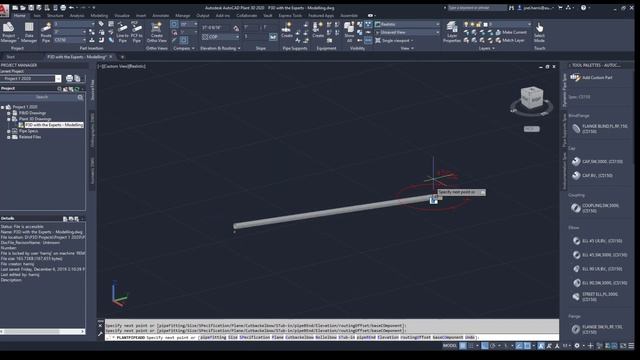
Task: Click the elevation value input field
Action: click(x=216, y=28)
